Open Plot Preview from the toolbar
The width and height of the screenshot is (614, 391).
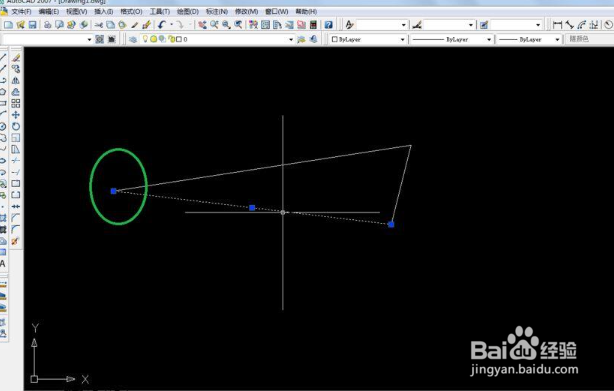tap(59, 25)
